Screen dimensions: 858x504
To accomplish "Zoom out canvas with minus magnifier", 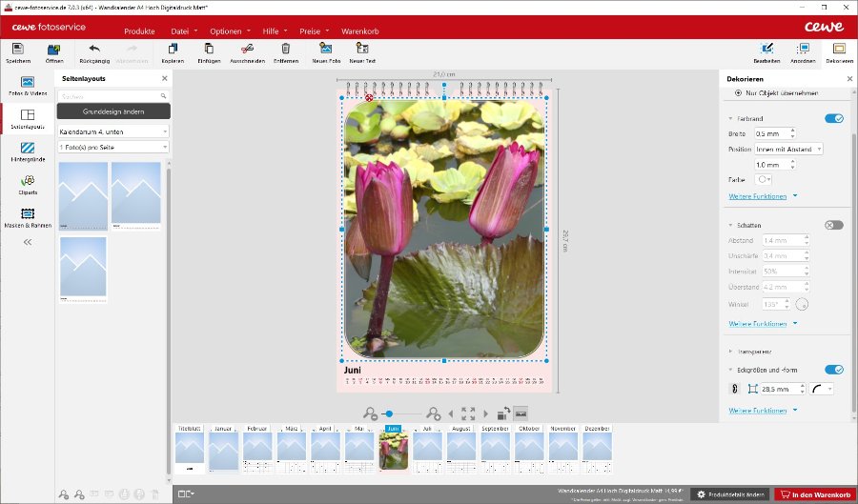I will [x=370, y=413].
